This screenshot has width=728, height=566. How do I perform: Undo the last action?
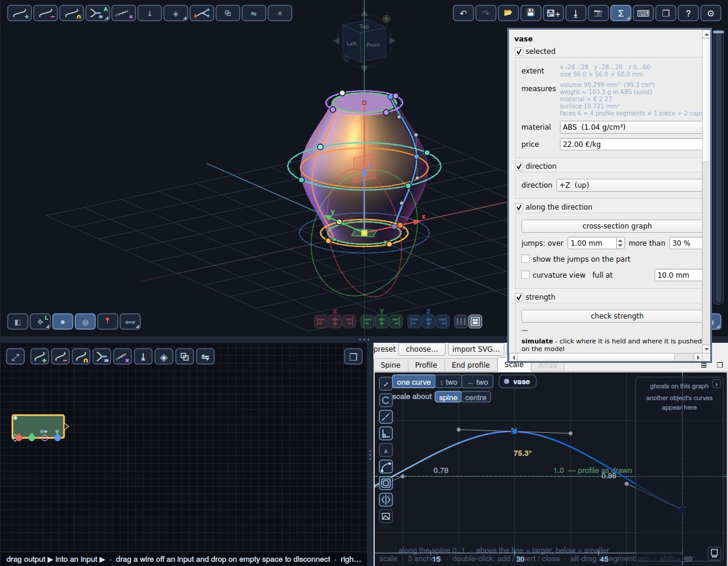(x=463, y=13)
